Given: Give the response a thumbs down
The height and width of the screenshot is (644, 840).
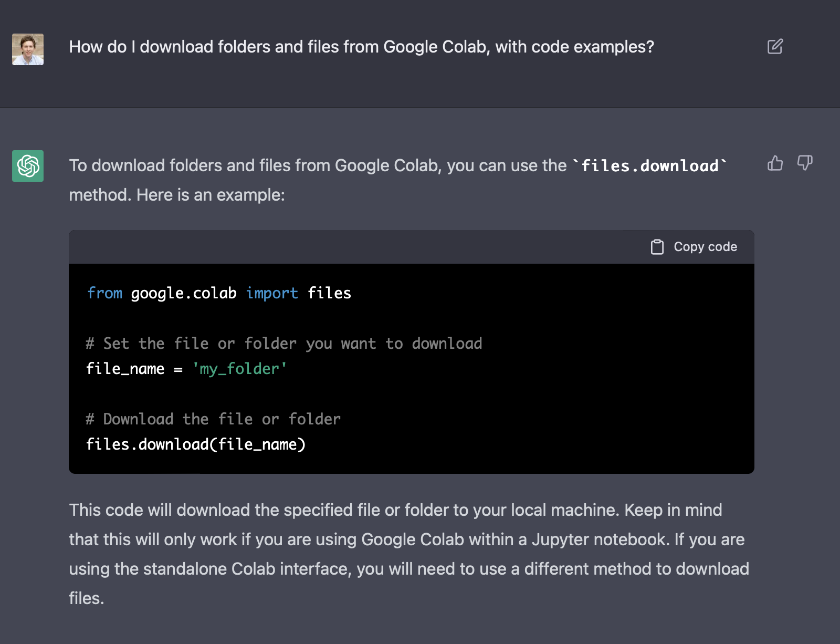Looking at the screenshot, I should click(804, 163).
